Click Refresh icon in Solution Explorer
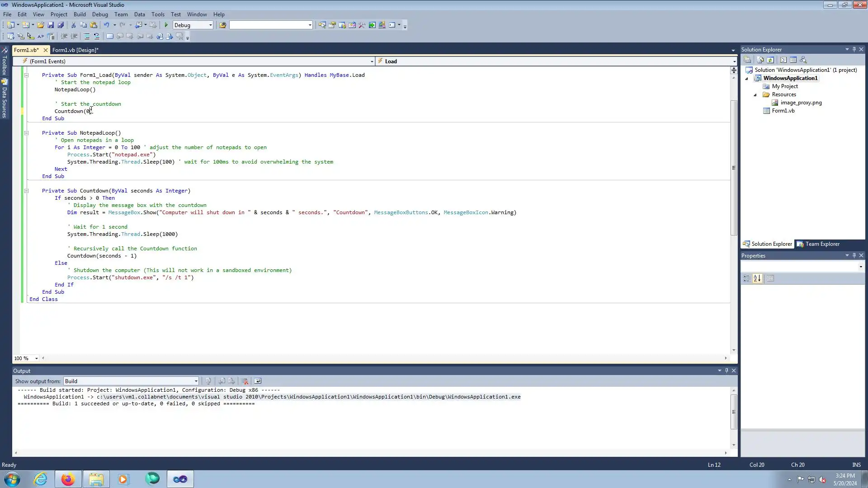 pyautogui.click(x=770, y=60)
